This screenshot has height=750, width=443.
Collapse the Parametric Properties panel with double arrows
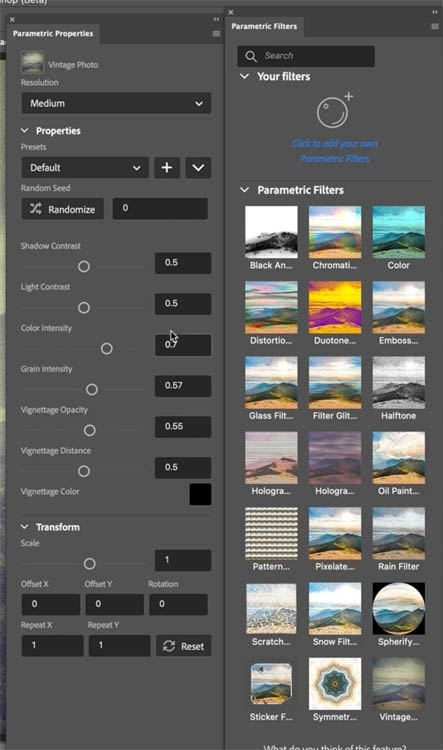[x=216, y=19]
